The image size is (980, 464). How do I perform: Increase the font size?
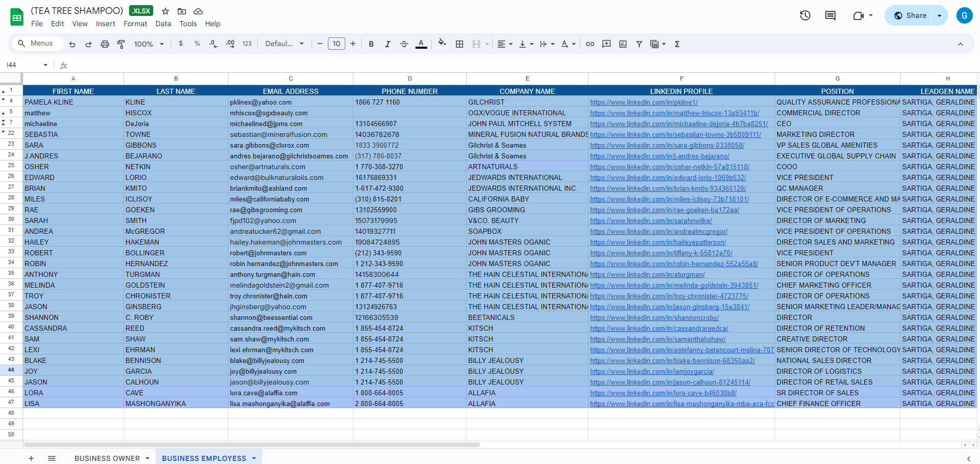coord(353,44)
